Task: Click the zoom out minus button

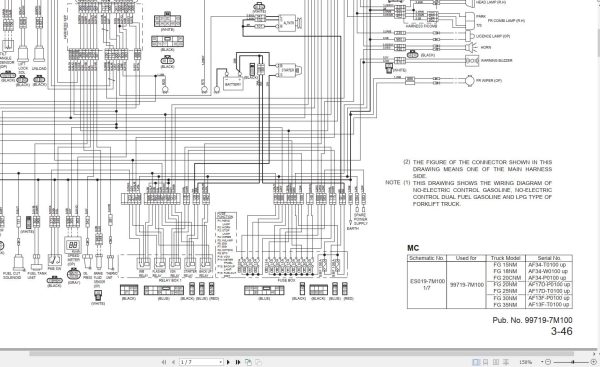Action: coord(548,362)
